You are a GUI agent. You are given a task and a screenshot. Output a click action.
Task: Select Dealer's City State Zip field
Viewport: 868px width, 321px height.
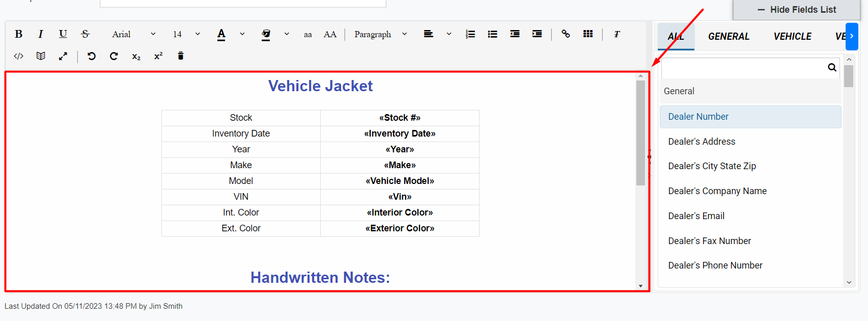750,166
